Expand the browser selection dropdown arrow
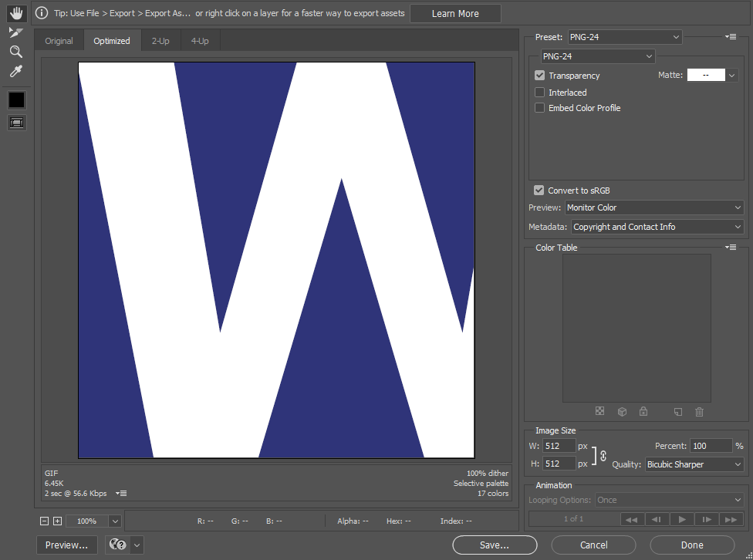This screenshot has height=560, width=753. point(137,545)
